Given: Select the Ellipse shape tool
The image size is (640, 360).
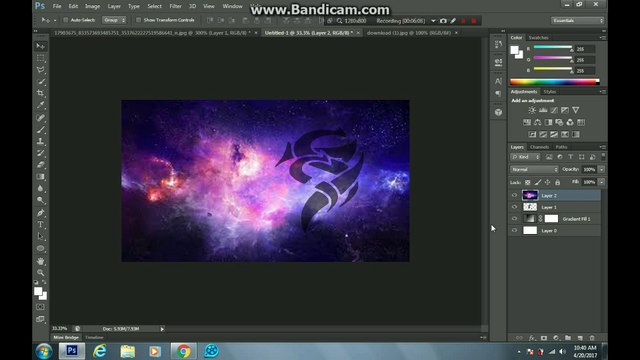Looking at the screenshot, I should (41, 249).
